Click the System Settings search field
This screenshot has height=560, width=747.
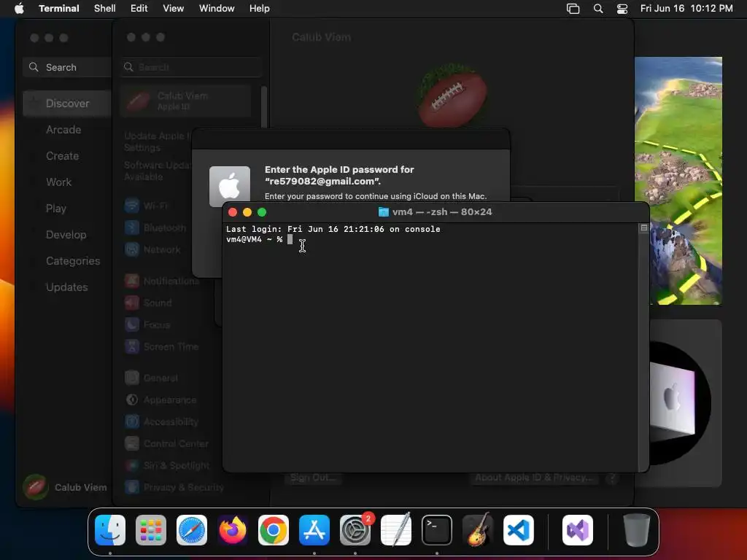pyautogui.click(x=191, y=67)
